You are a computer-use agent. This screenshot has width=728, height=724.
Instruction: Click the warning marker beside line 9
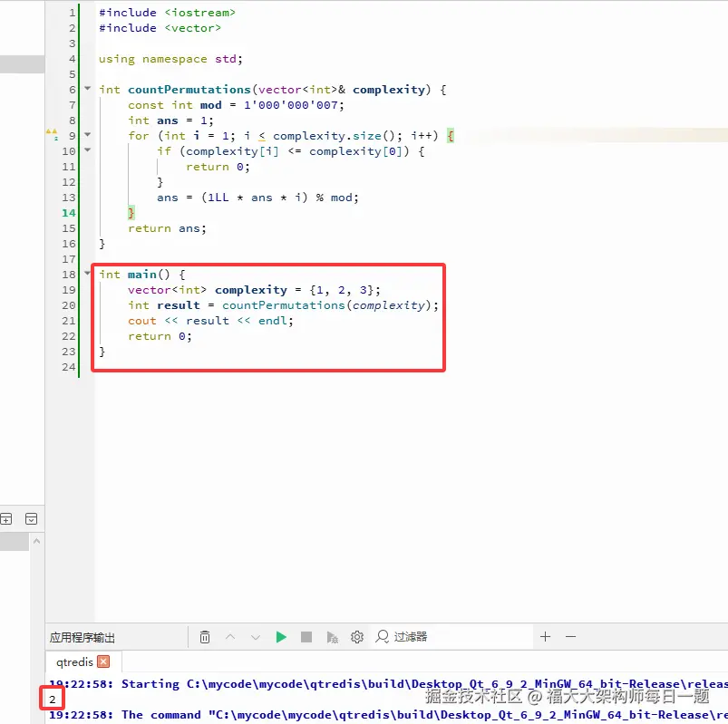(52, 134)
